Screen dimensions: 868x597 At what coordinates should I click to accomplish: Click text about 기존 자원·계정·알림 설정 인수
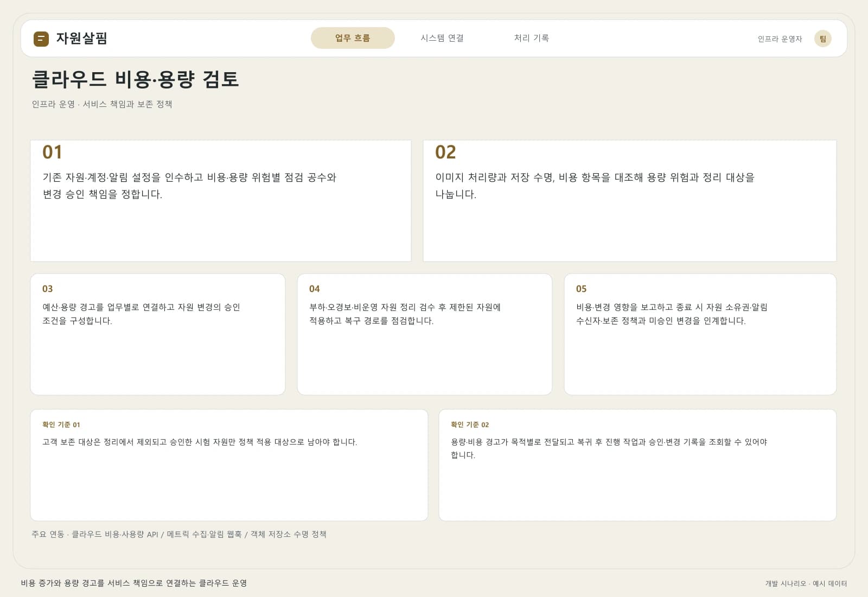tap(189, 186)
